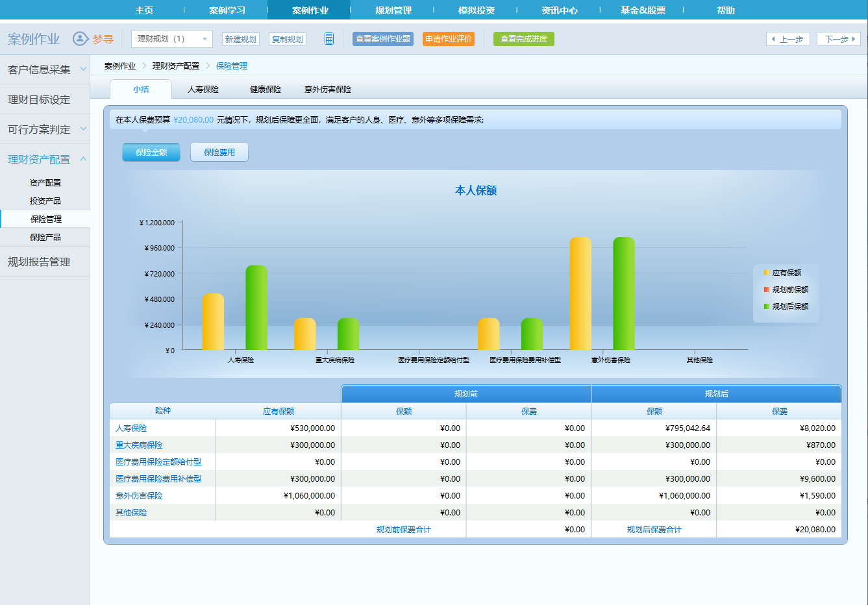Click the 应有保额 column header

[279, 412]
